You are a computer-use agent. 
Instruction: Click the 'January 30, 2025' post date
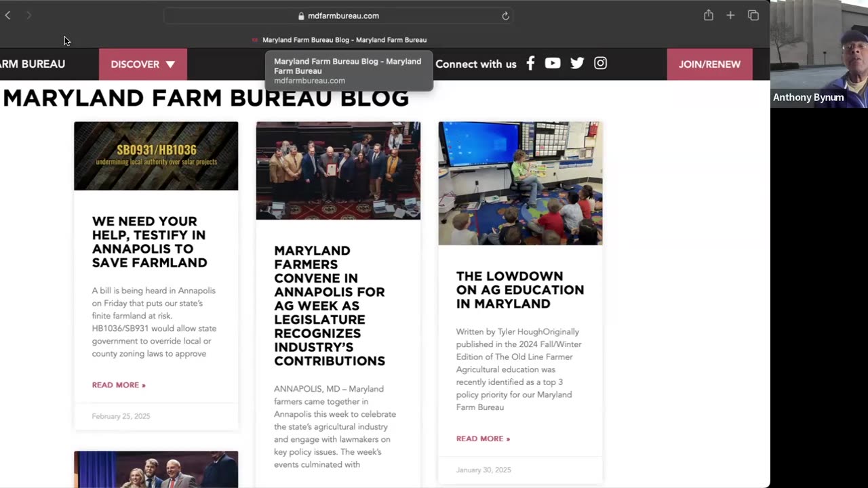coord(484,470)
